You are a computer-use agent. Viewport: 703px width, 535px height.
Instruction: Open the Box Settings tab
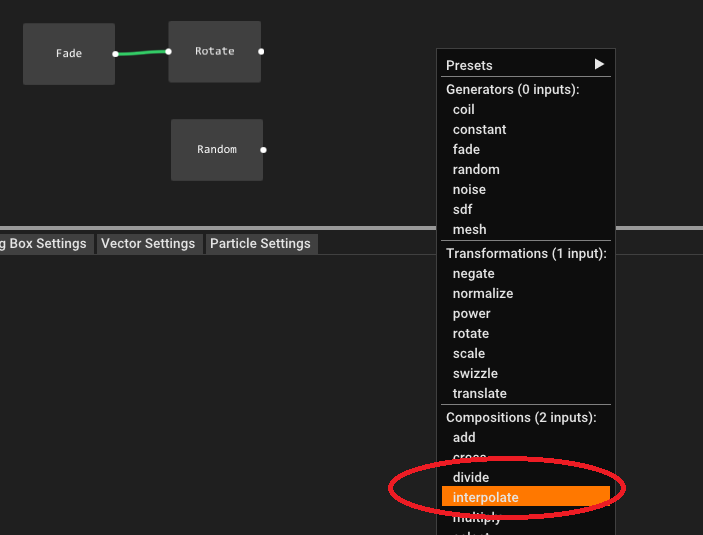[45, 244]
